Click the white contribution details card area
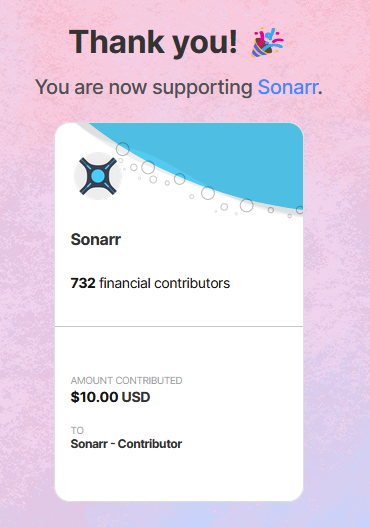The width and height of the screenshot is (370, 527). pyautogui.click(x=179, y=413)
